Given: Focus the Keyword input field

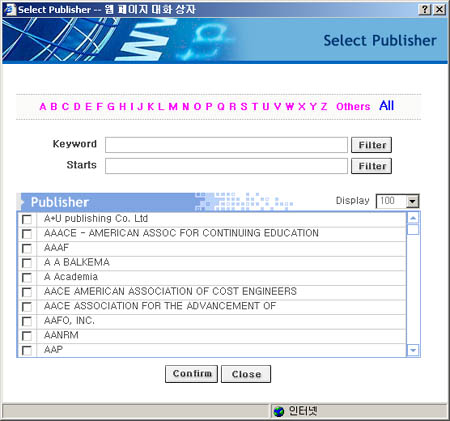Looking at the screenshot, I should (x=226, y=145).
